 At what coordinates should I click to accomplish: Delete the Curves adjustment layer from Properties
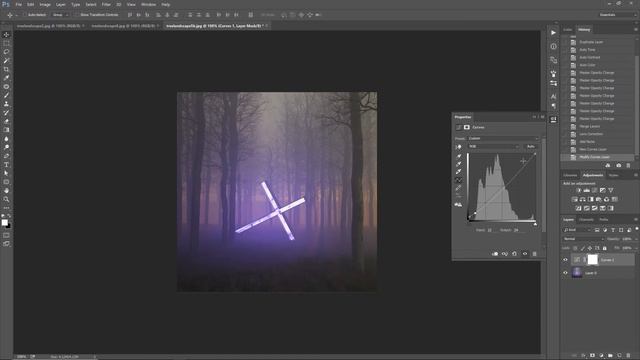(x=534, y=254)
